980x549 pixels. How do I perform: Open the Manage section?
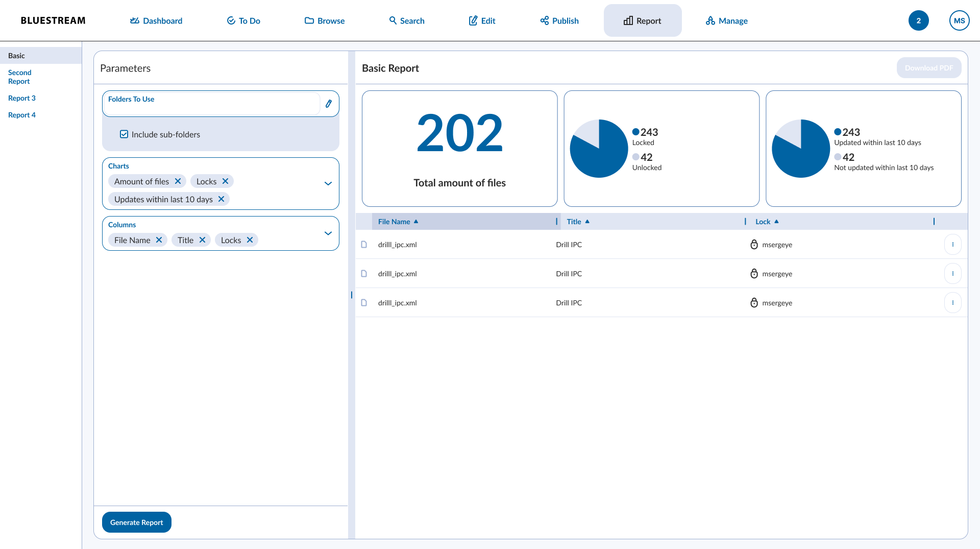pyautogui.click(x=727, y=20)
